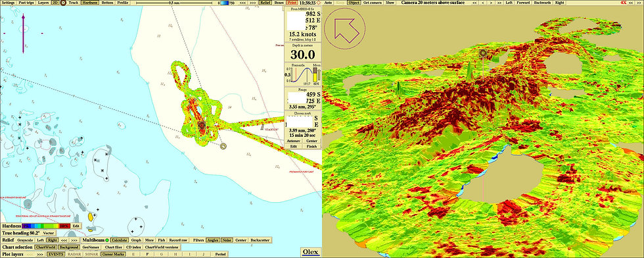Click the Vector button beside True heading
Viewport: 644px width, 258px height.
tap(49, 233)
